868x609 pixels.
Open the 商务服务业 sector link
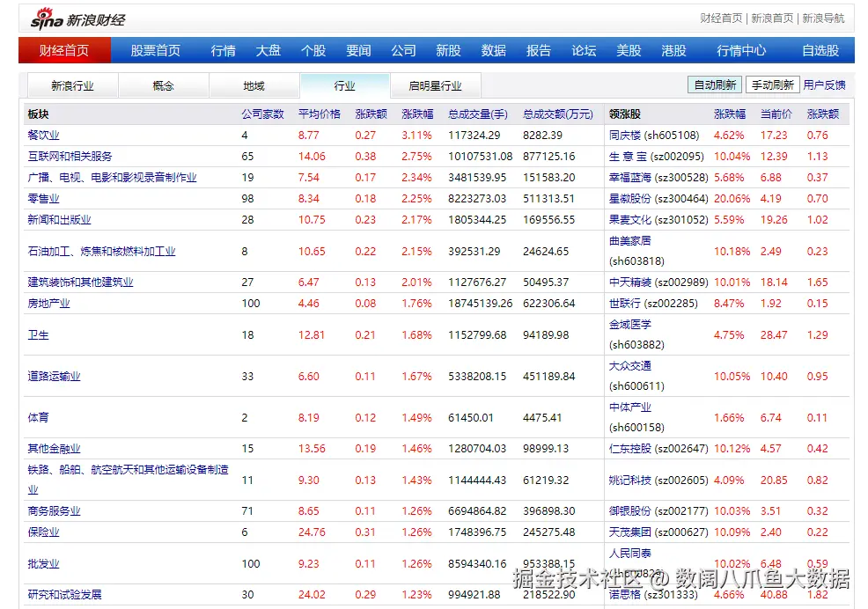tap(54, 511)
